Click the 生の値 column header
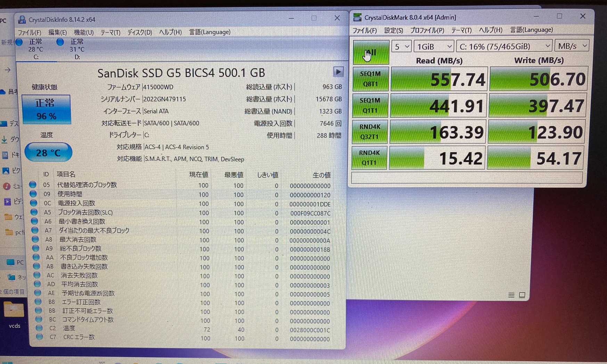Screen dimensions: 607x364 click(321, 175)
